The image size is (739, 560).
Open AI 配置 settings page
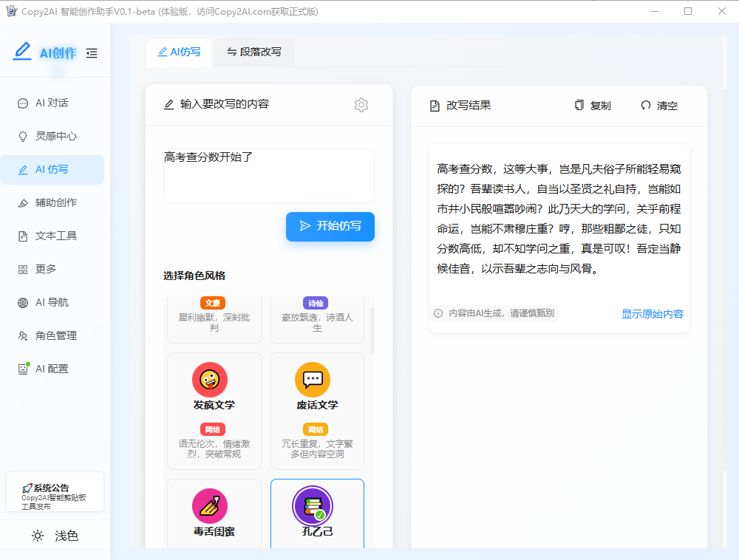pos(52,369)
